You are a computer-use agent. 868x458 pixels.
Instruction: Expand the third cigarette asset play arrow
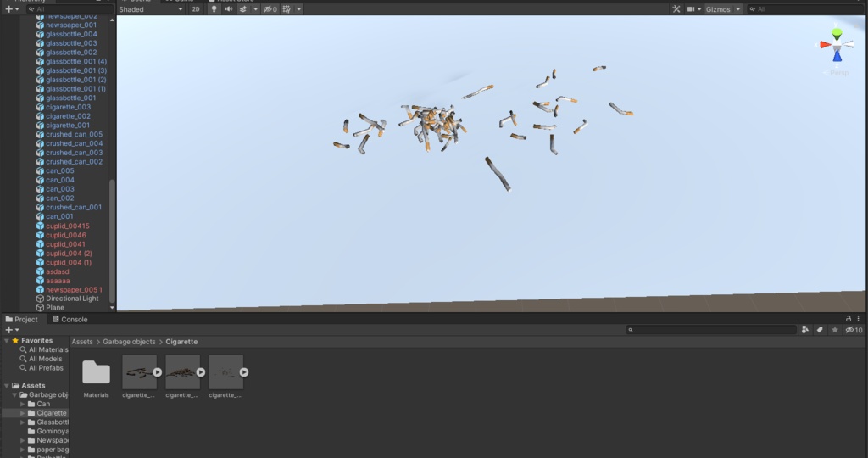pyautogui.click(x=243, y=372)
